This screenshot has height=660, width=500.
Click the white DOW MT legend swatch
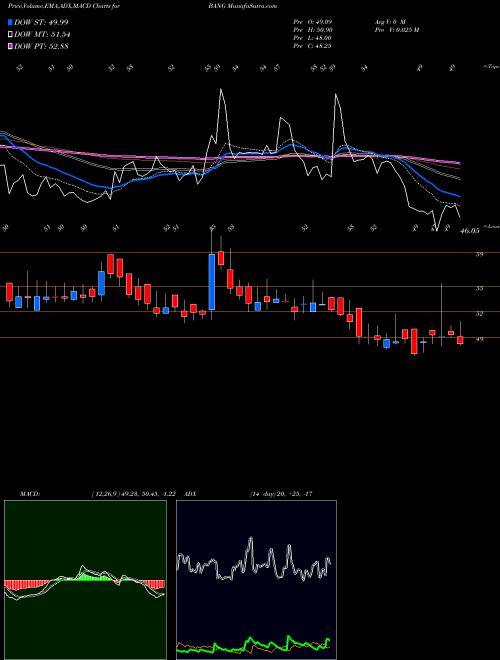pos(11,35)
